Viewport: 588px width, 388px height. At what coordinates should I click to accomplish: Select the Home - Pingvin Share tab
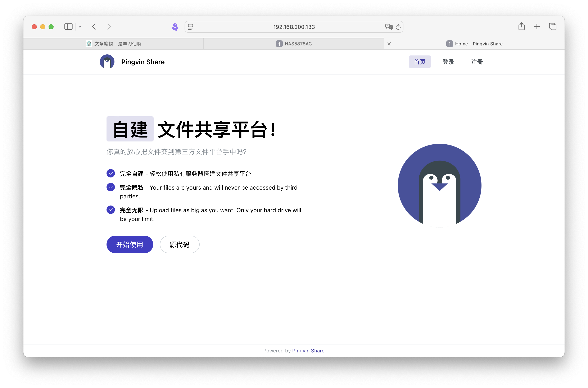click(474, 44)
